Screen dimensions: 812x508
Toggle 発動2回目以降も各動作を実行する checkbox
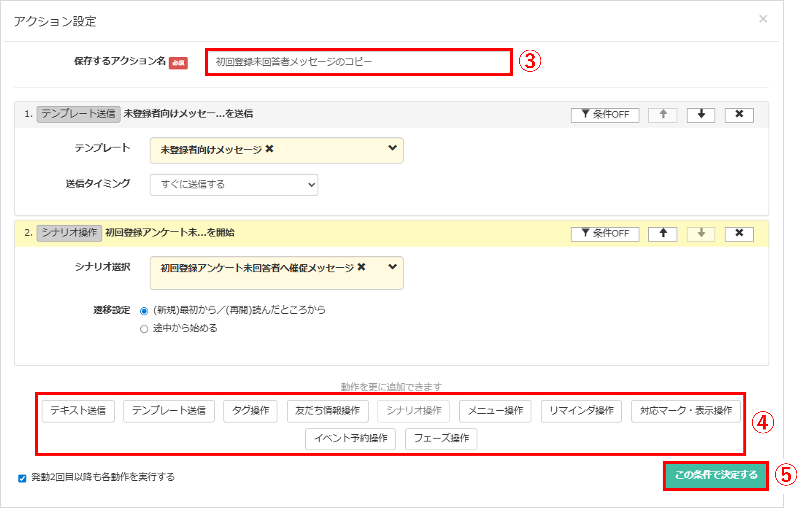pos(22,478)
